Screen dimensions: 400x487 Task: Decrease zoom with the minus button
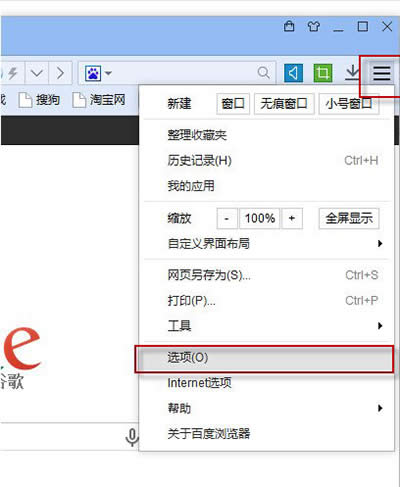tap(227, 219)
